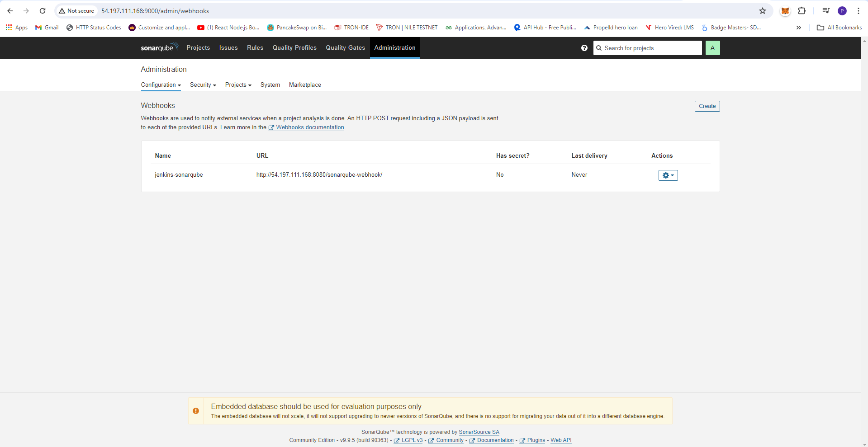
Task: Open the System admin page
Action: (x=270, y=85)
